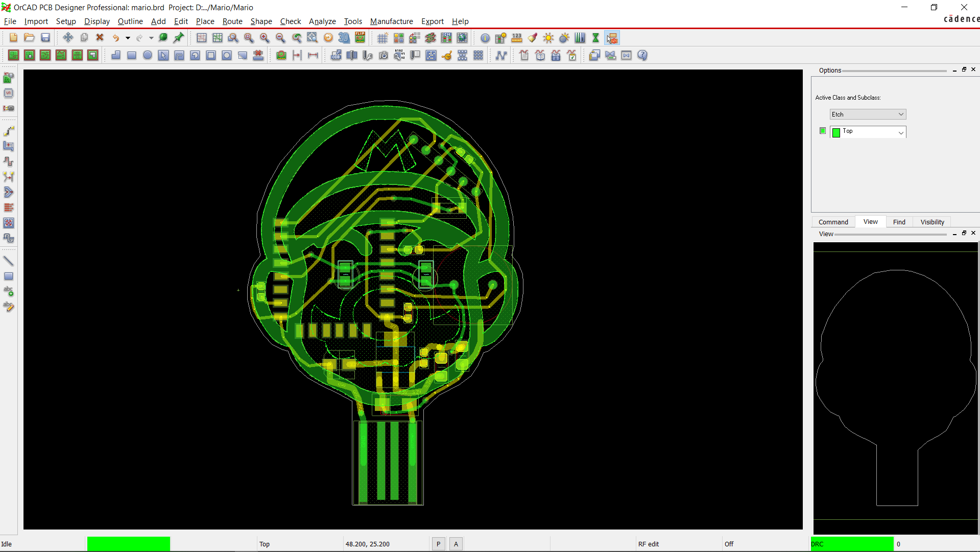Viewport: 980px width, 552px height.
Task: Open the 3D viewer
Action: point(344,38)
